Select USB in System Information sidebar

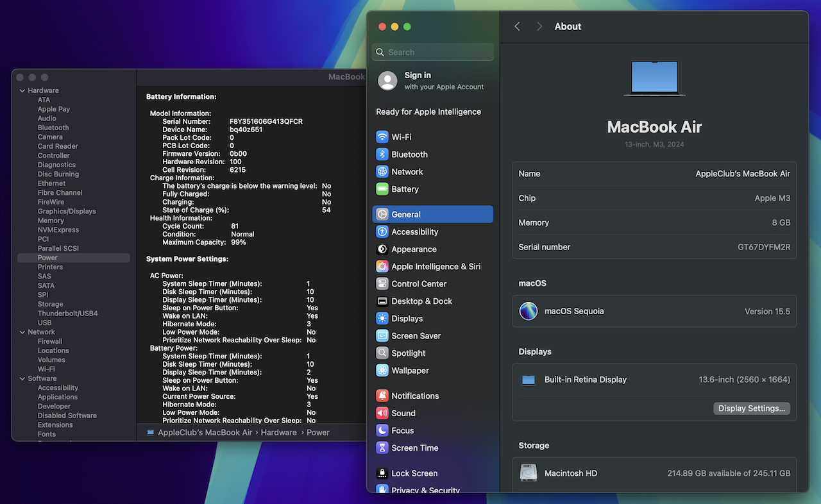(44, 323)
